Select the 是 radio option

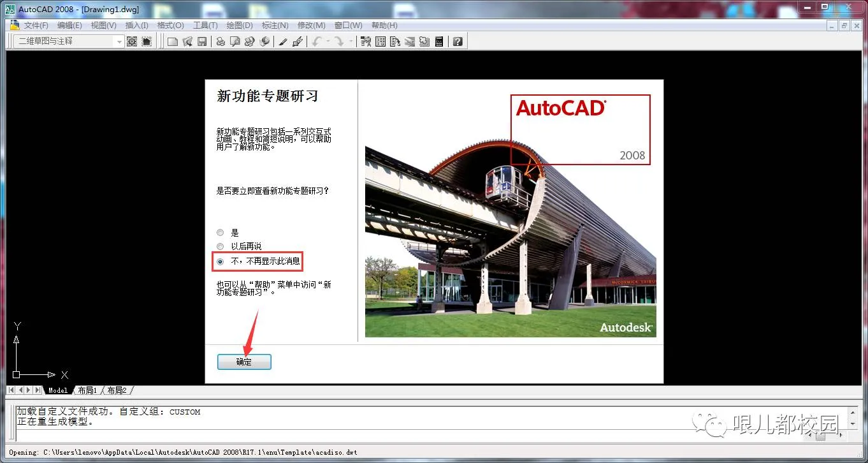[221, 233]
